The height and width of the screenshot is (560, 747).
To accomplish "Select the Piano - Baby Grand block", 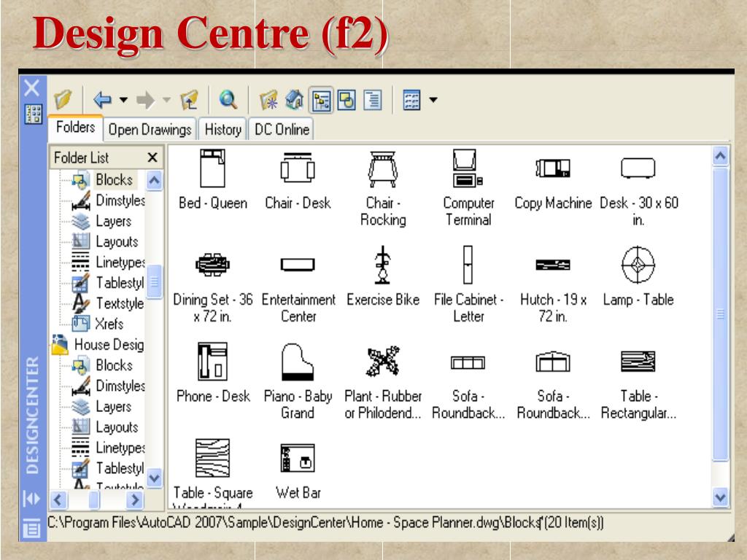I will point(298,381).
